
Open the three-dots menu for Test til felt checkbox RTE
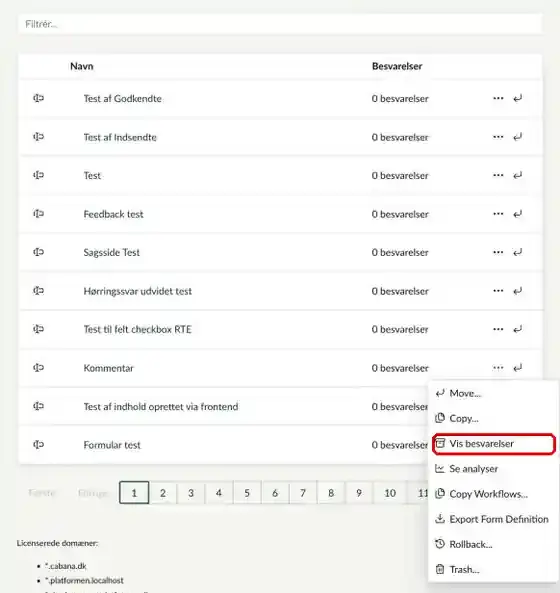498,329
